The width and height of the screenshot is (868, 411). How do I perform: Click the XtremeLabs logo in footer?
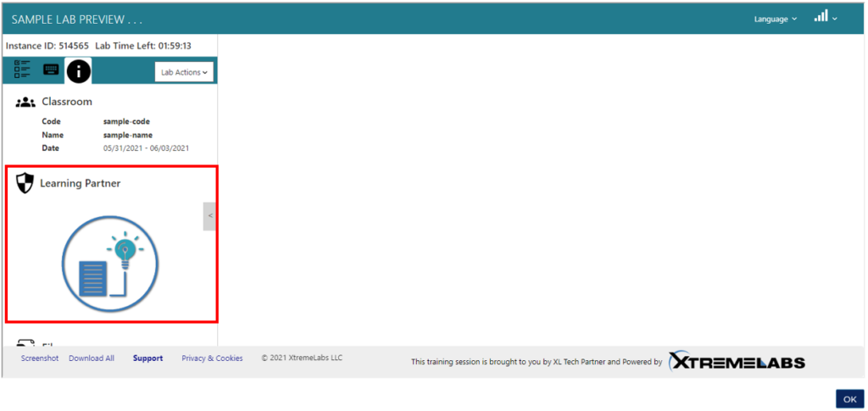737,362
